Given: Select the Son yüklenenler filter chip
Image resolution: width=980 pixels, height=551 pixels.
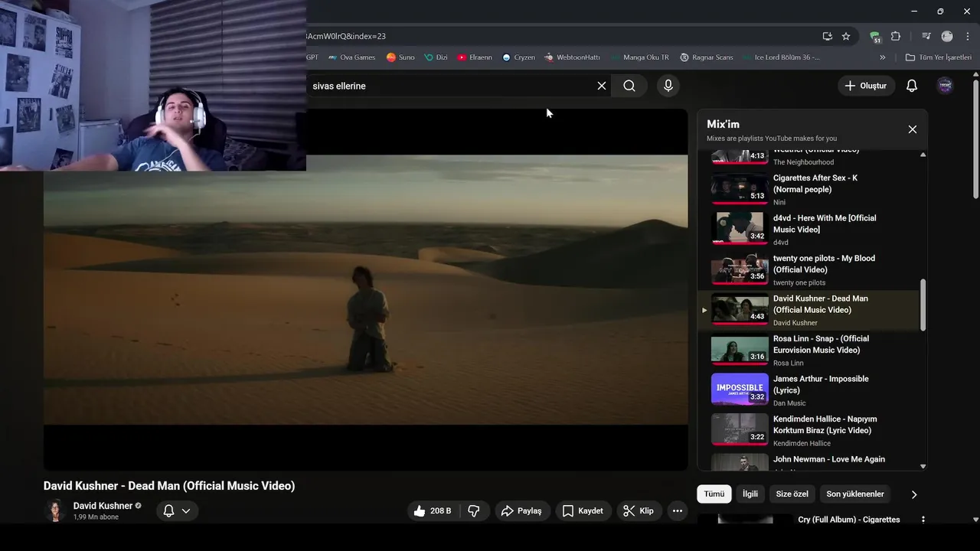Looking at the screenshot, I should tap(855, 494).
